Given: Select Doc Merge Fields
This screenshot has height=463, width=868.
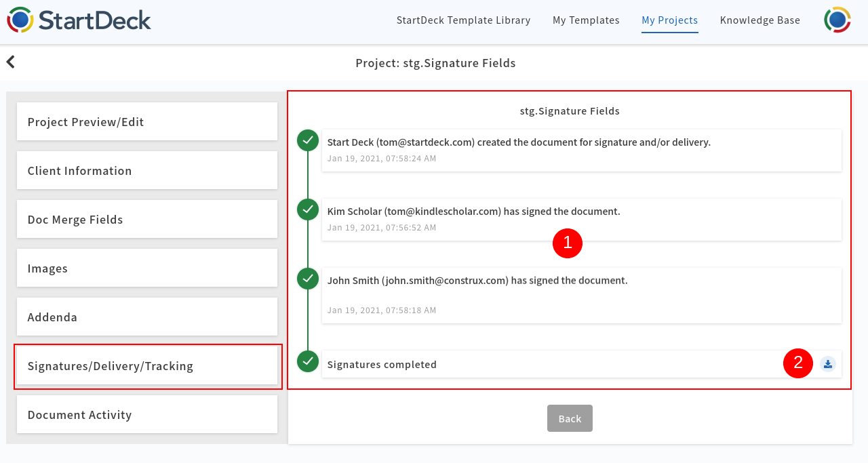Looking at the screenshot, I should (146, 219).
